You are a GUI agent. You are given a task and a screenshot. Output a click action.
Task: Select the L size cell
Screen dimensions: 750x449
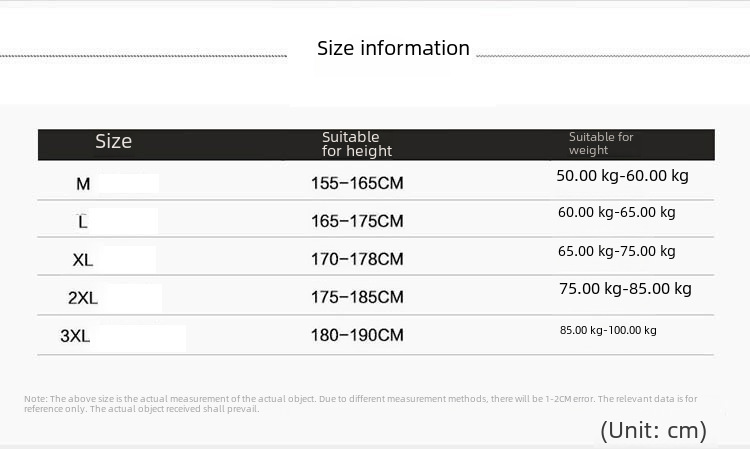[83, 221]
